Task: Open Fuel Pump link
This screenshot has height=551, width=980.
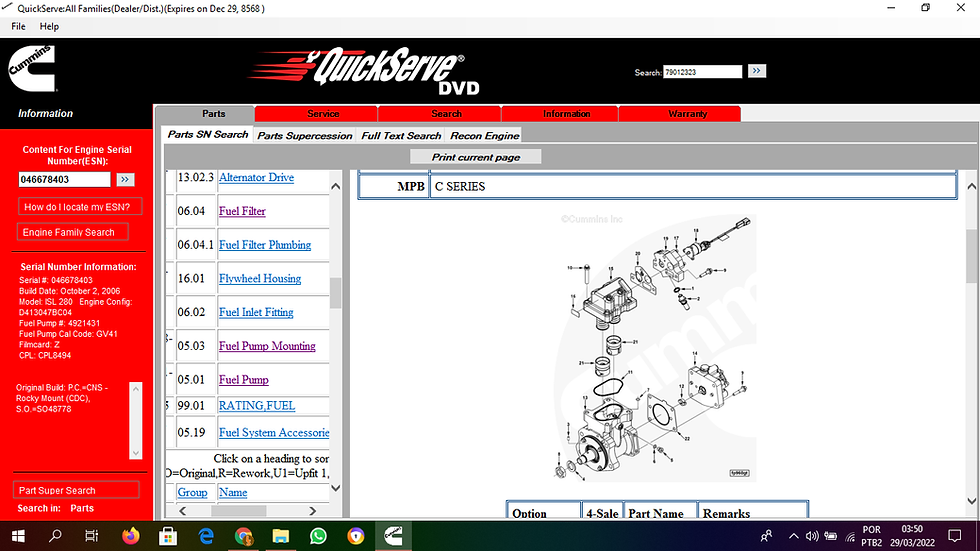Action: pyautogui.click(x=244, y=380)
